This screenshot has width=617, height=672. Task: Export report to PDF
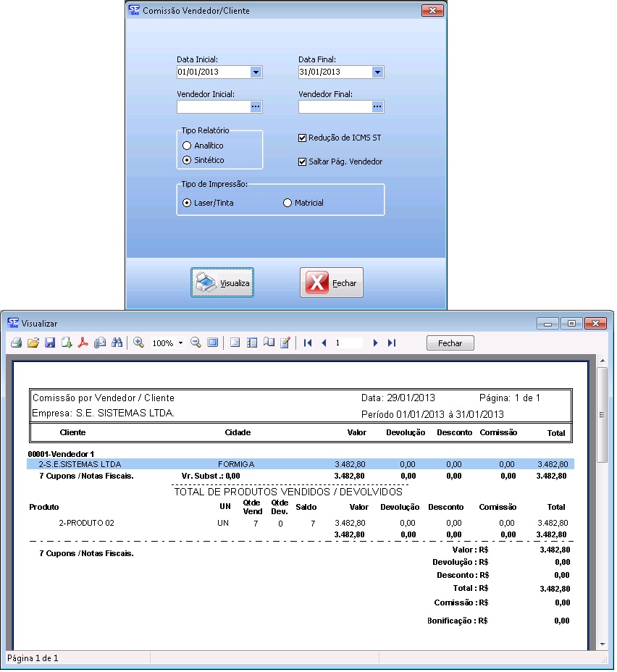(x=83, y=343)
